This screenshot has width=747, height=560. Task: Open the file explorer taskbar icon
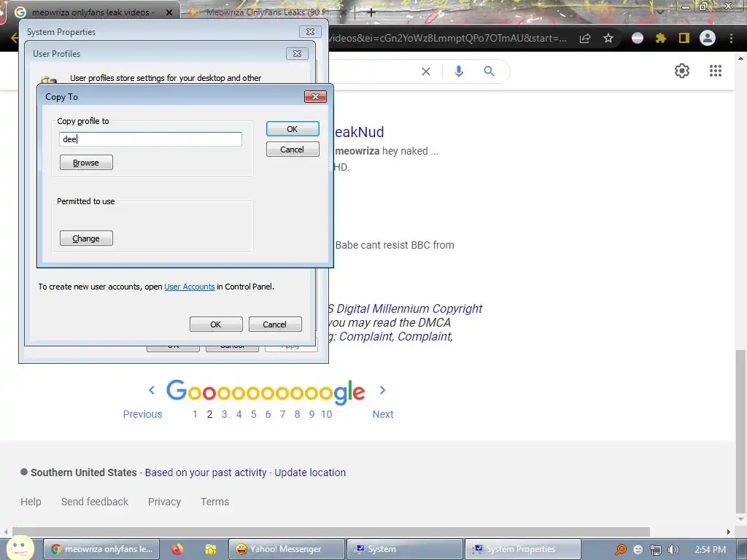[x=211, y=549]
